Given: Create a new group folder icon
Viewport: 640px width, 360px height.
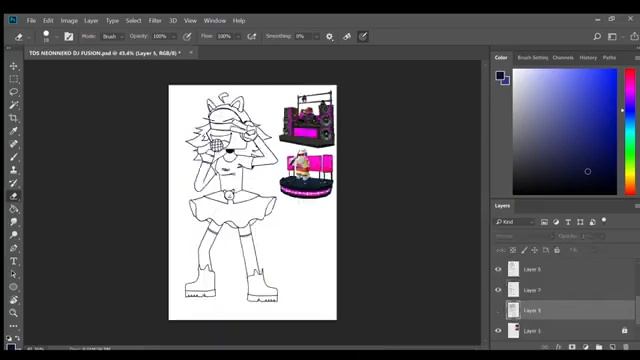Looking at the screenshot, I should 599,347.
